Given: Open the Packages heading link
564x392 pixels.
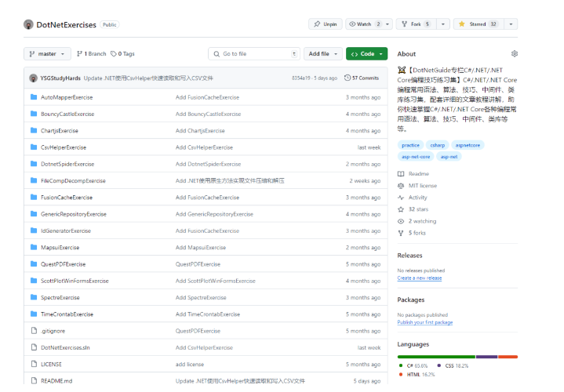Looking at the screenshot, I should [411, 300].
